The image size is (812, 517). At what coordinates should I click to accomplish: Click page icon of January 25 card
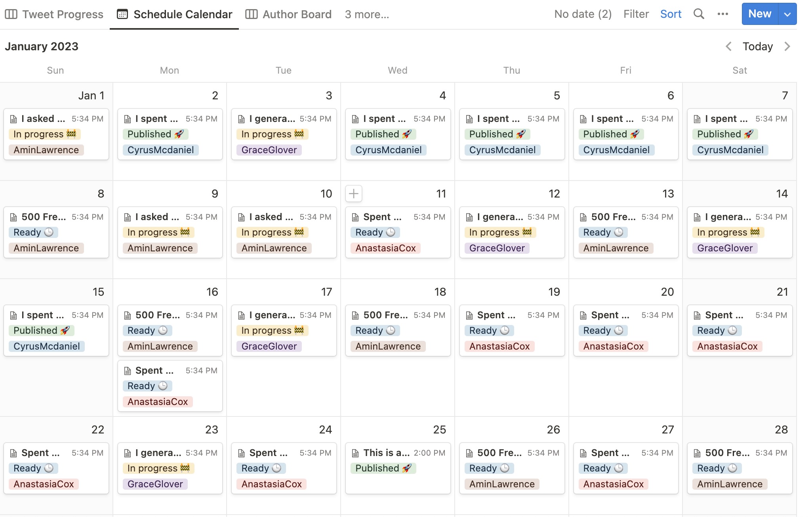356,453
